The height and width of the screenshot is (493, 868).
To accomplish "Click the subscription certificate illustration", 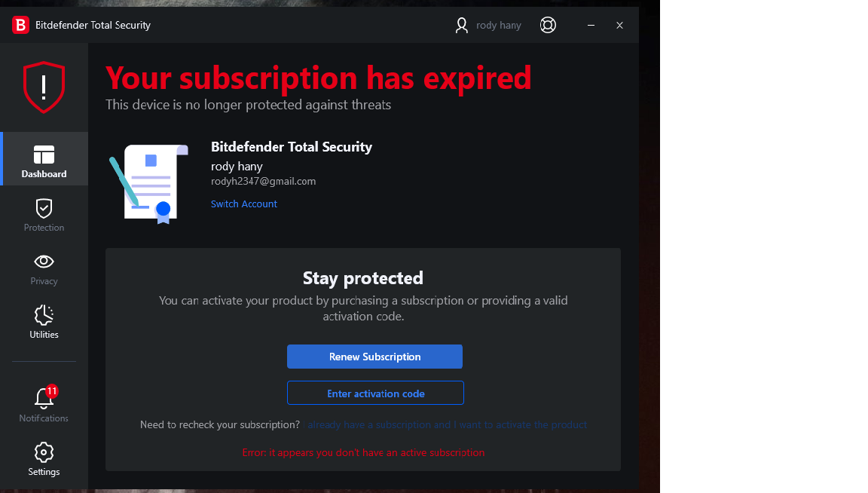I will click(x=148, y=183).
